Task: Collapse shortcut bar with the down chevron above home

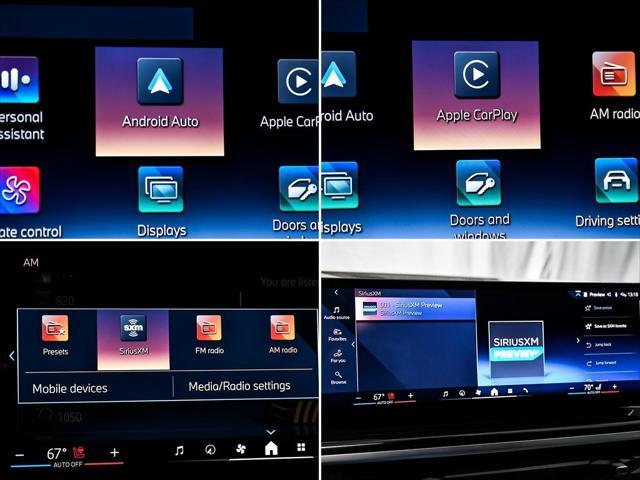Action: 271,431
